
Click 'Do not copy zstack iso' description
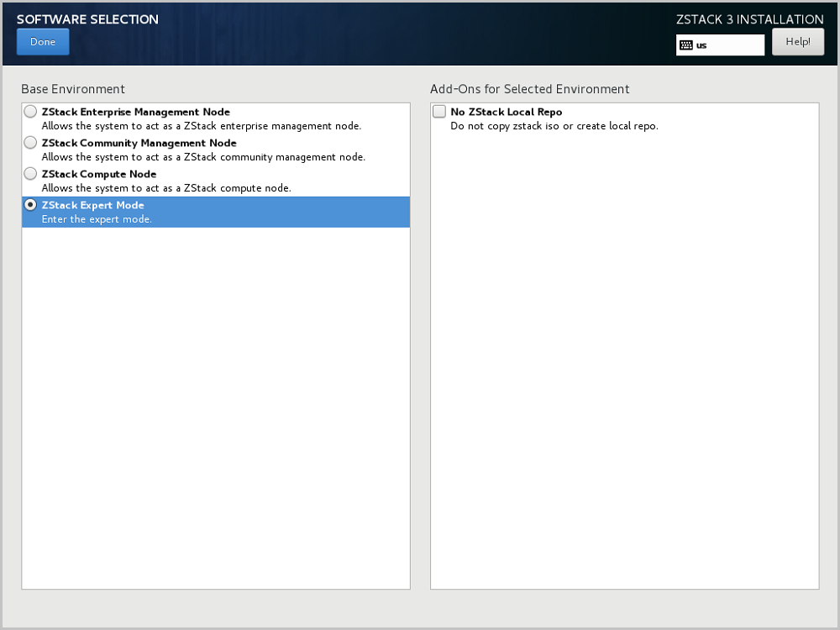point(554,126)
